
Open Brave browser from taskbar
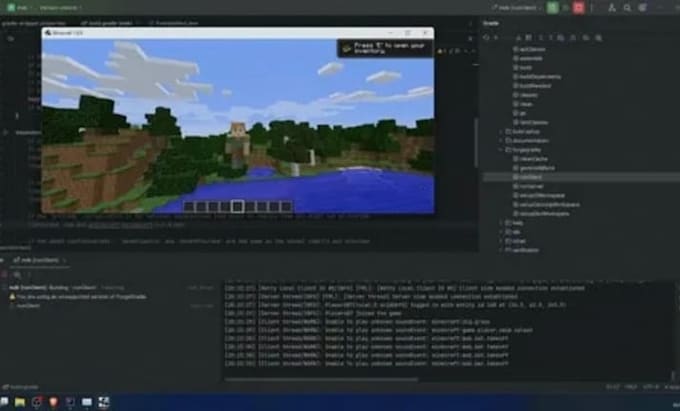pos(53,402)
